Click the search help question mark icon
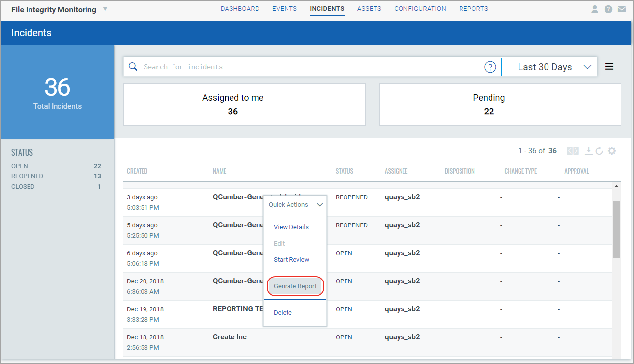 [x=490, y=67]
